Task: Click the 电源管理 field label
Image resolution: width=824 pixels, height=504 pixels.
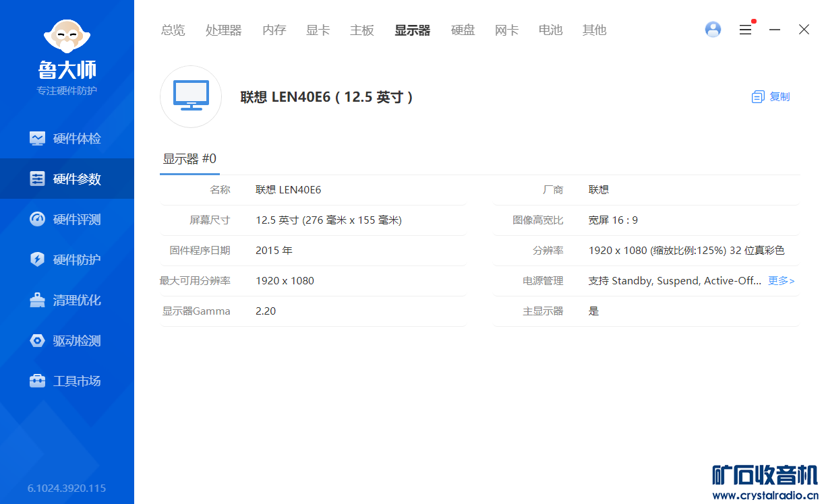Action: 543,281
